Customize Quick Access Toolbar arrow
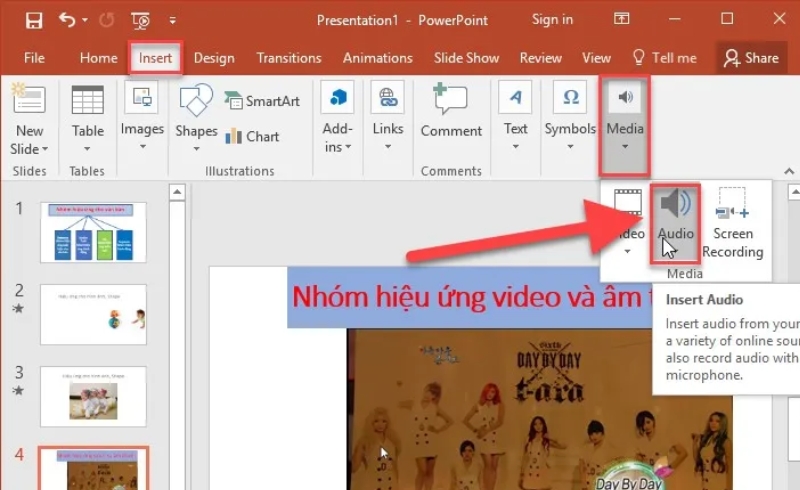 [x=172, y=20]
